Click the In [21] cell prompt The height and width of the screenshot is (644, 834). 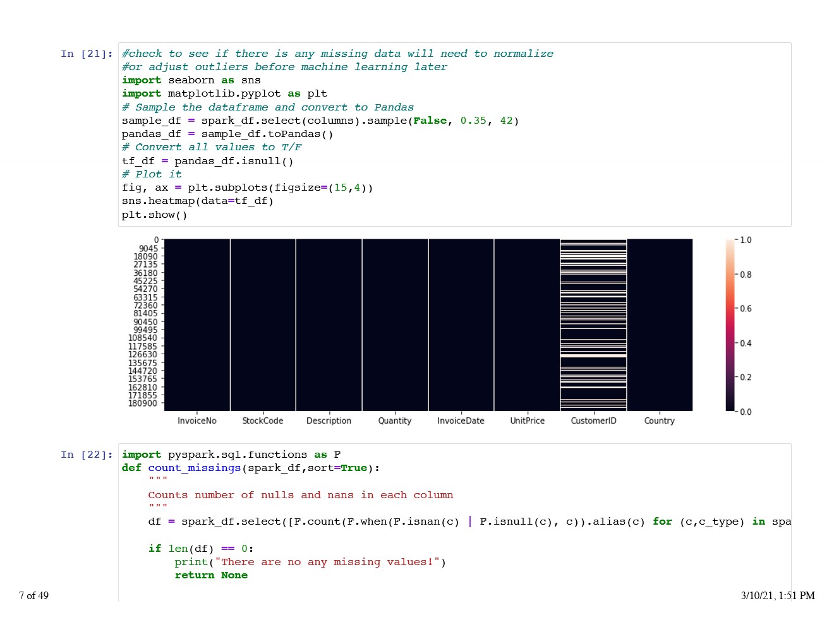click(87, 54)
